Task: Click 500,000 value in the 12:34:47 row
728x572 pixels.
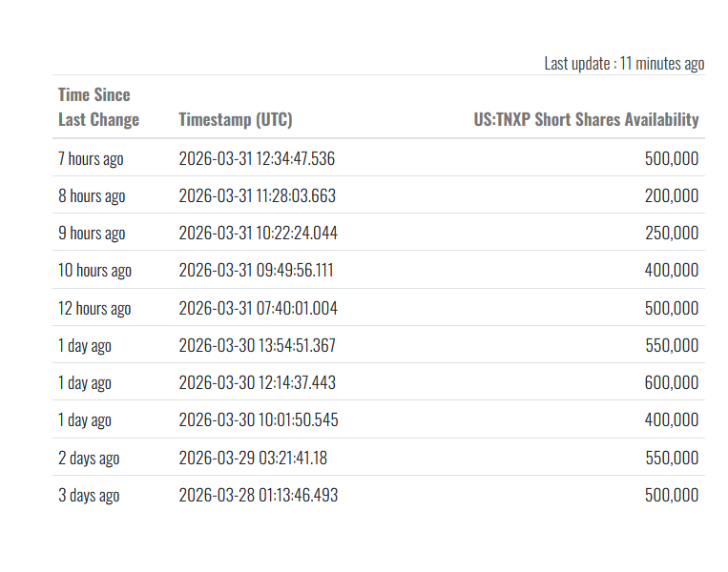Action: [672, 158]
